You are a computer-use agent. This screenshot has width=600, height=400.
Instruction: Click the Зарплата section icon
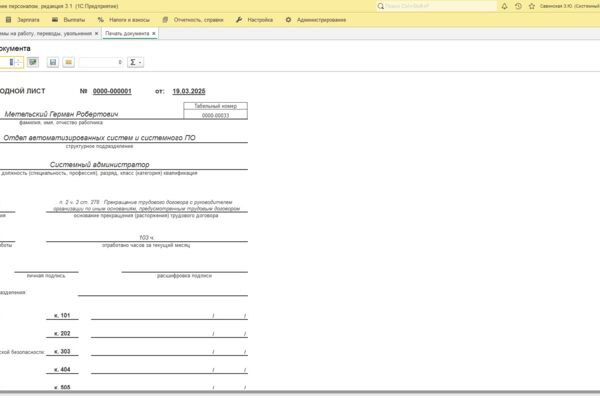8,20
